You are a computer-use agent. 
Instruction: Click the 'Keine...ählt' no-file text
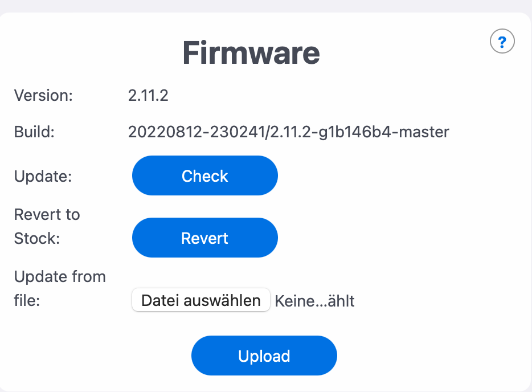[314, 301]
